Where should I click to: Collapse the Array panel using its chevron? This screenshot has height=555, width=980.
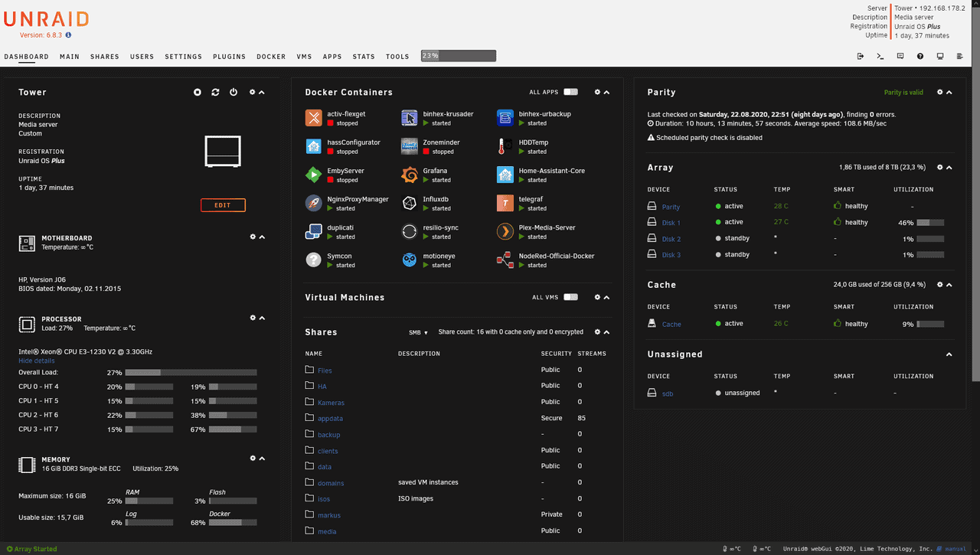coord(949,168)
